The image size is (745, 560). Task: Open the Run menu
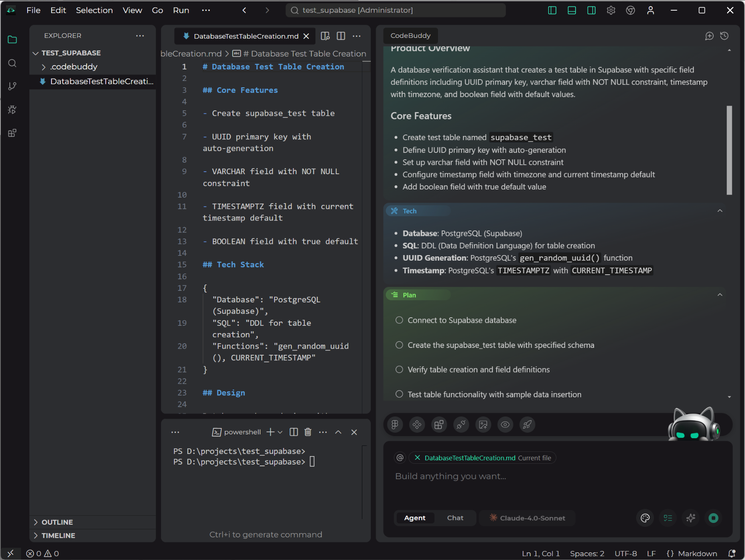tap(181, 10)
